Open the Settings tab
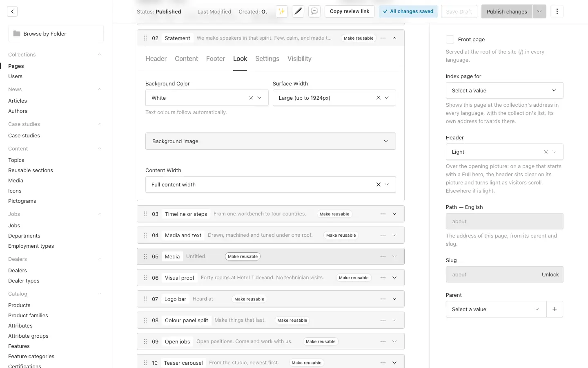This screenshot has height=368, width=588. pos(267,58)
